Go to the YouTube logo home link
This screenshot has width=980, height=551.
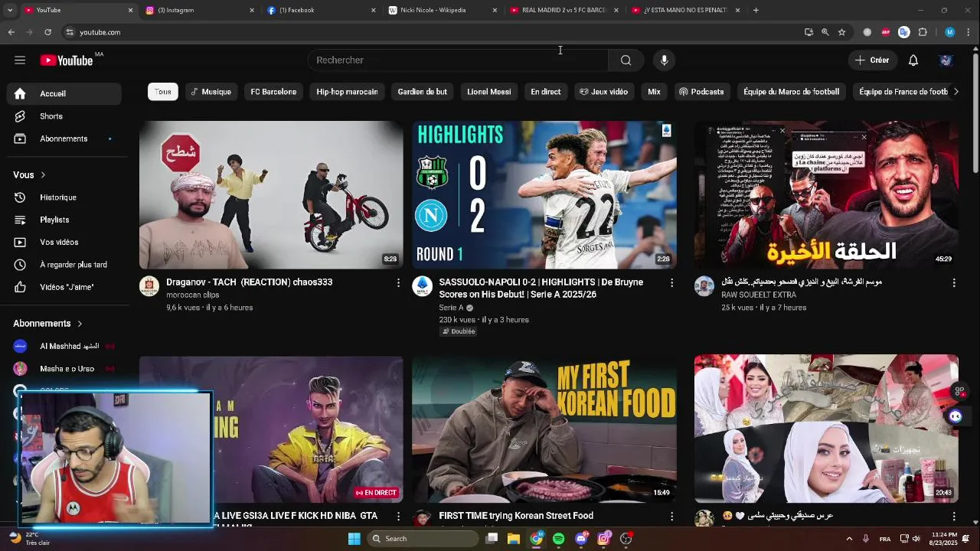67,60
